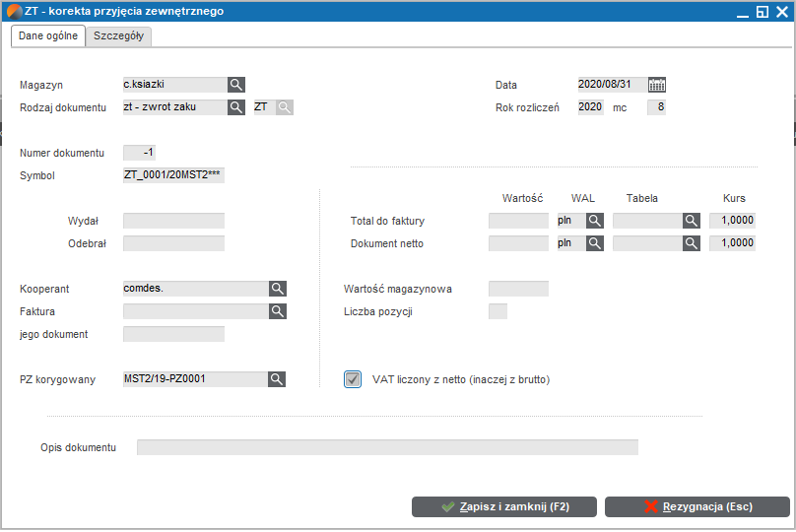The image size is (796, 532).
Task: Click Dokument netto pln currency field
Action: [x=571, y=243]
